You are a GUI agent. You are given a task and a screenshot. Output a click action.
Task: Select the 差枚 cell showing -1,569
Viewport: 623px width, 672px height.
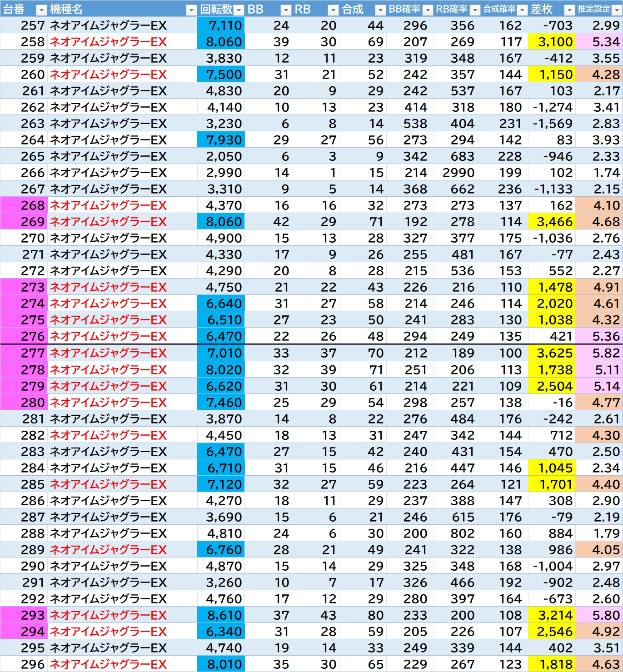552,124
